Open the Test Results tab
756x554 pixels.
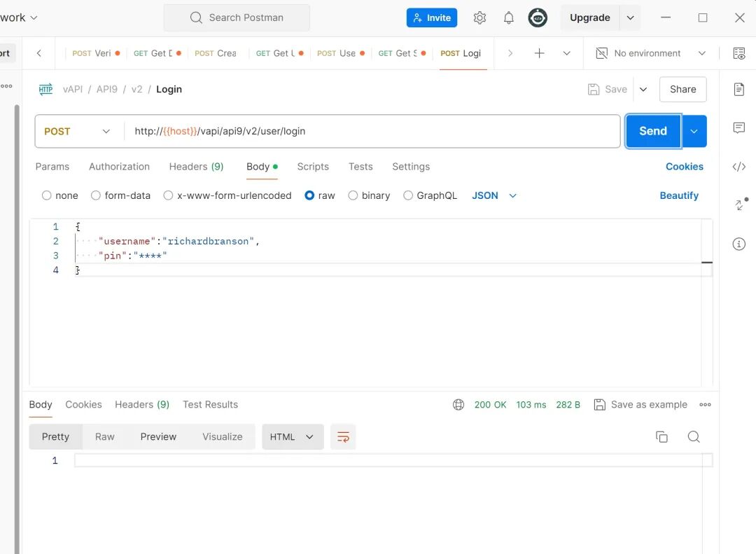(210, 404)
